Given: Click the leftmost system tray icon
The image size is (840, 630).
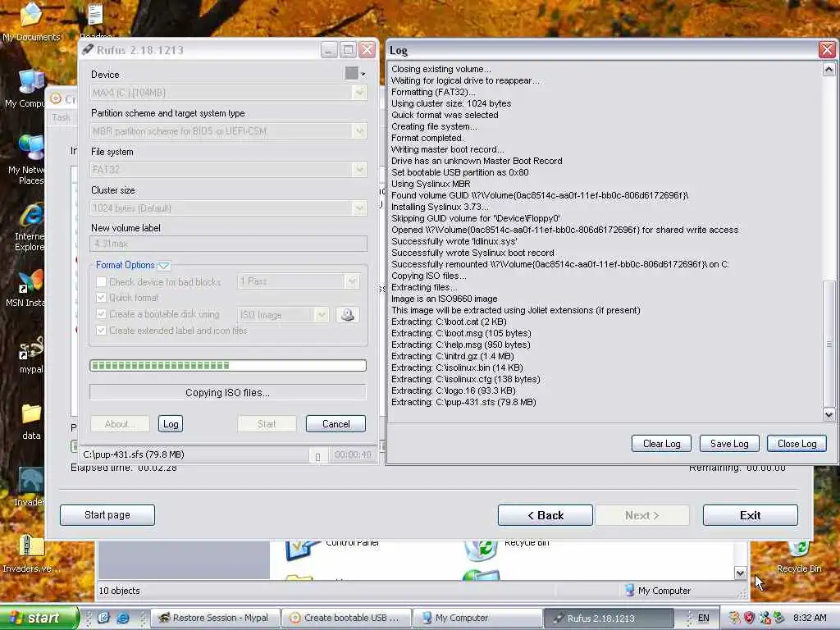Looking at the screenshot, I should (734, 618).
